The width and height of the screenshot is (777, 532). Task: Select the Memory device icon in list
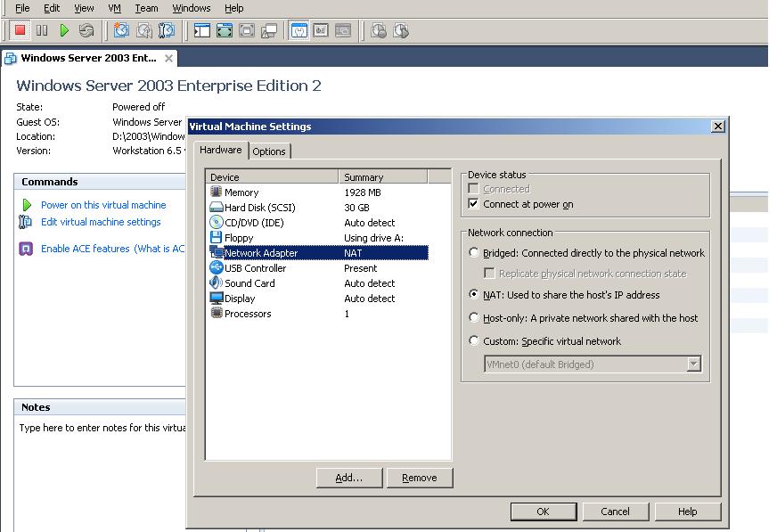[x=216, y=192]
